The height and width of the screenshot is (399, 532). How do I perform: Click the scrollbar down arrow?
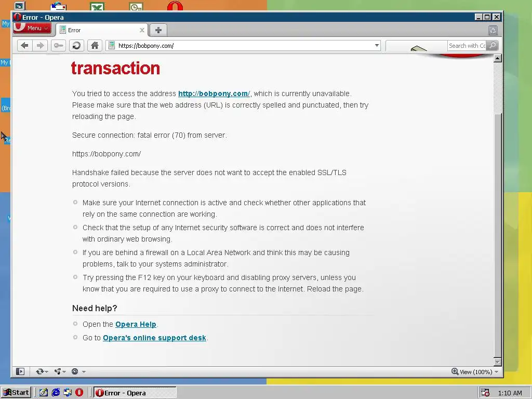(497, 362)
